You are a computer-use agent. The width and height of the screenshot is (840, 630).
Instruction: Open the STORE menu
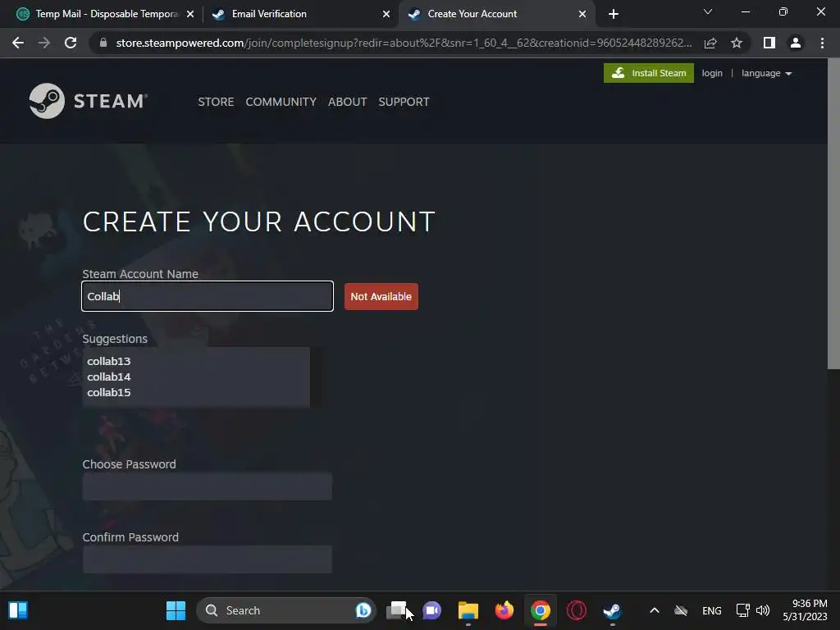tap(216, 102)
